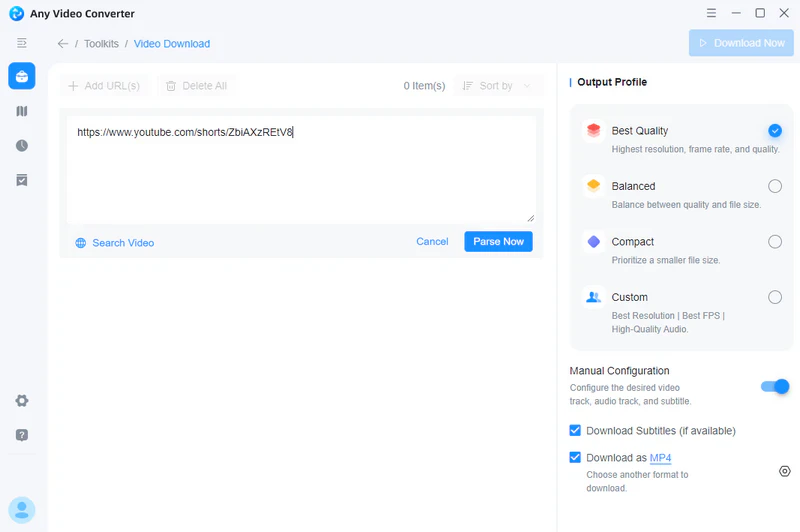Open help question mark icon
Image resolution: width=800 pixels, height=532 pixels.
click(x=21, y=435)
